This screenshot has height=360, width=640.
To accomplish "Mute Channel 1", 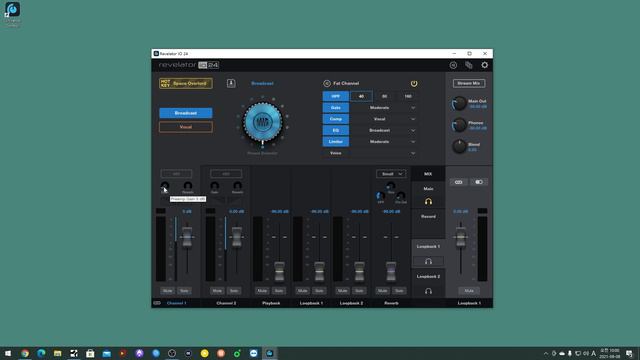I will (167, 291).
